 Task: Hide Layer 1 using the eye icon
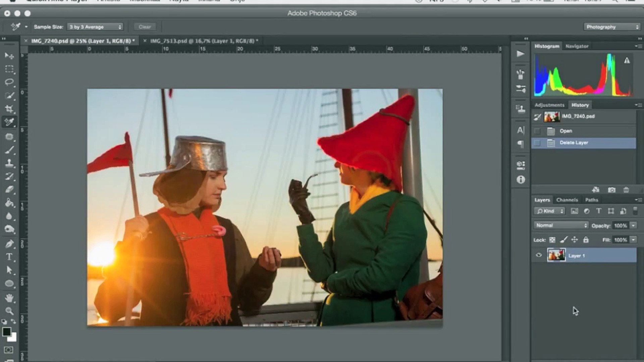[x=539, y=255]
